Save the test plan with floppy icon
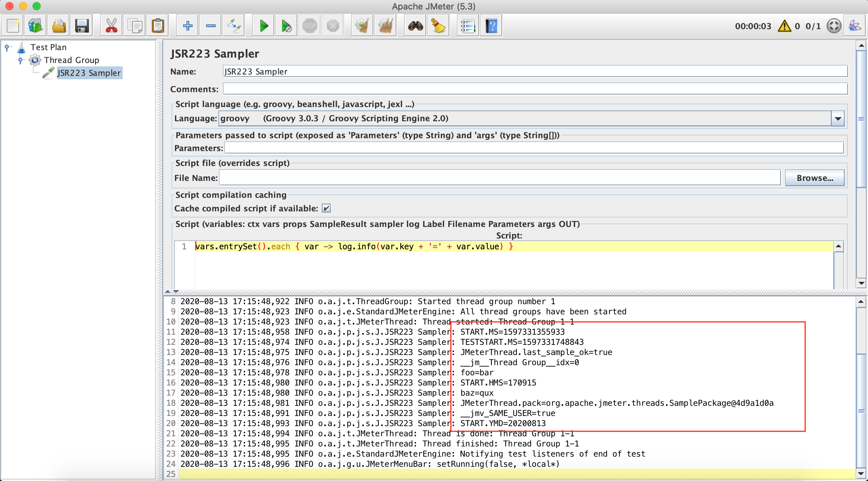The height and width of the screenshot is (481, 868). pos(82,26)
